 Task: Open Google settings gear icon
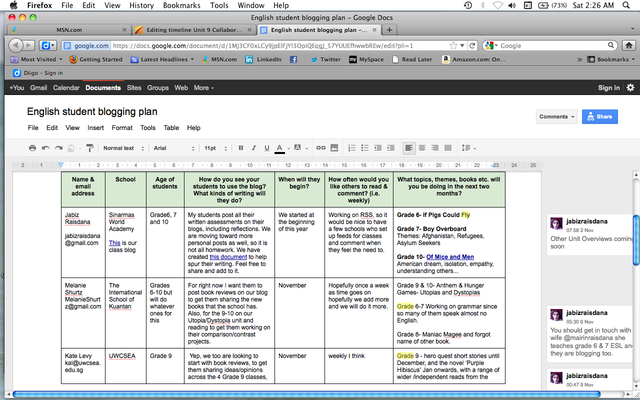pos(631,87)
